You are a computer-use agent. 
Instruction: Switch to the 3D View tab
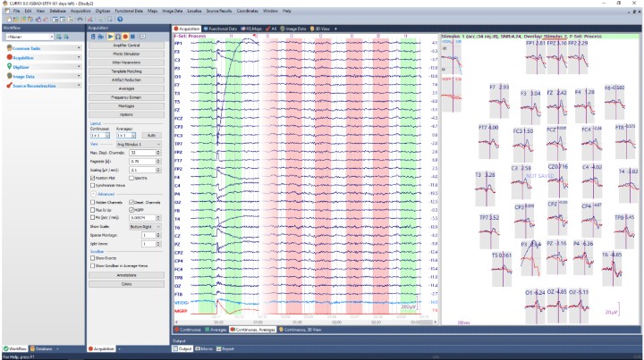click(x=320, y=29)
